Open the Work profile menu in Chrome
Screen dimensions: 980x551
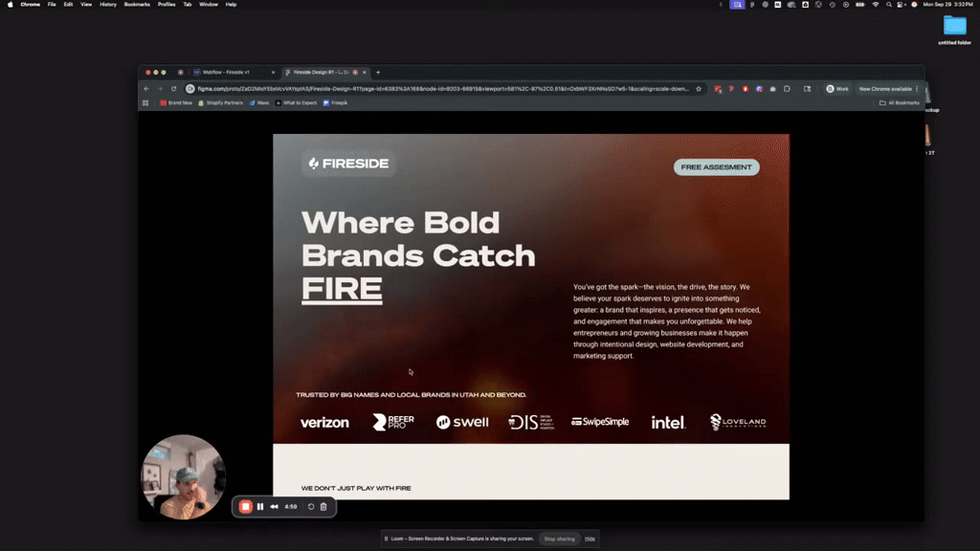tap(837, 89)
